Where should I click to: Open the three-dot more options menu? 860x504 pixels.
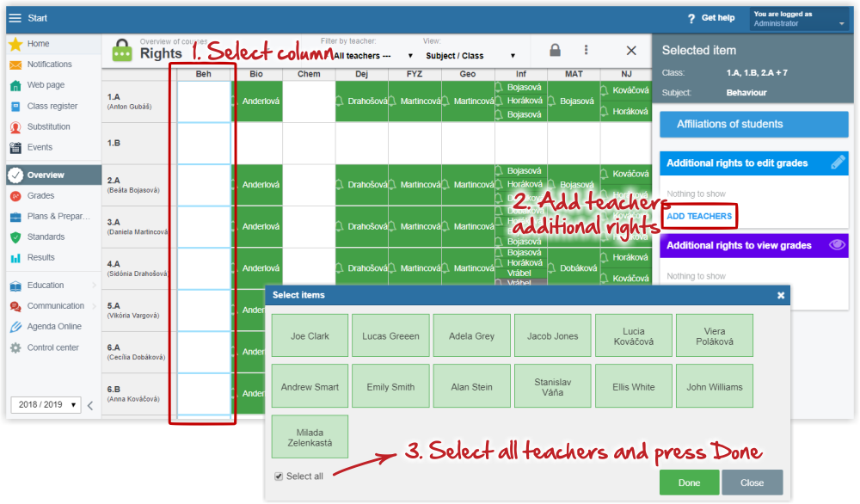pyautogui.click(x=587, y=51)
